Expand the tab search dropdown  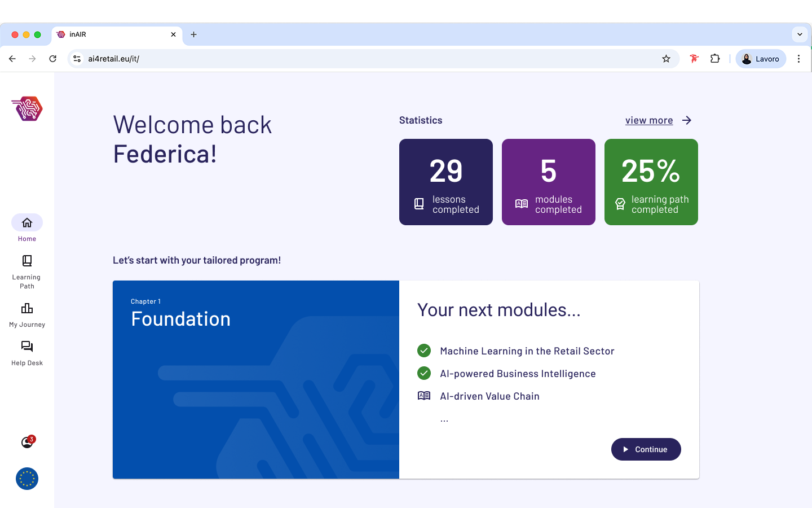[x=800, y=34]
